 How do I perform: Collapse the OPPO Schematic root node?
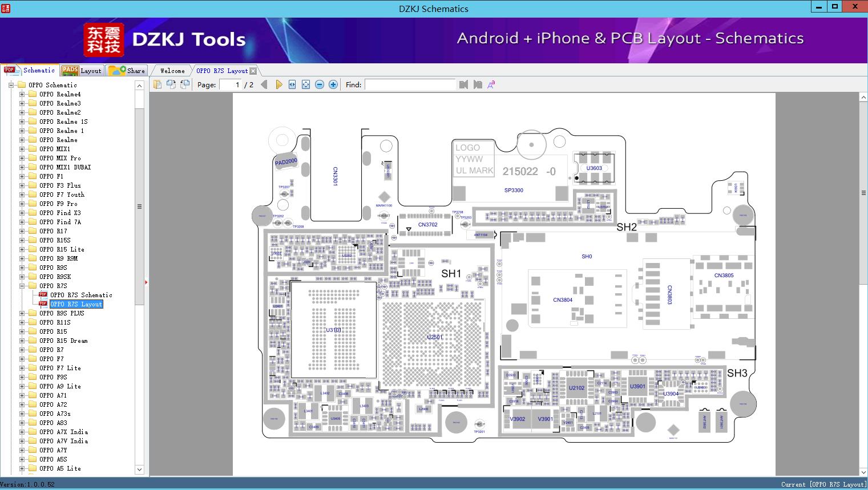pos(11,85)
